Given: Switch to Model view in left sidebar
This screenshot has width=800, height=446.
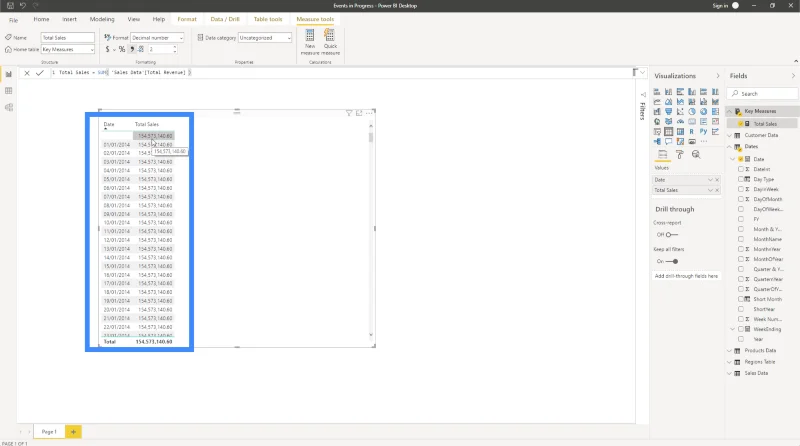Looking at the screenshot, I should click(x=9, y=107).
